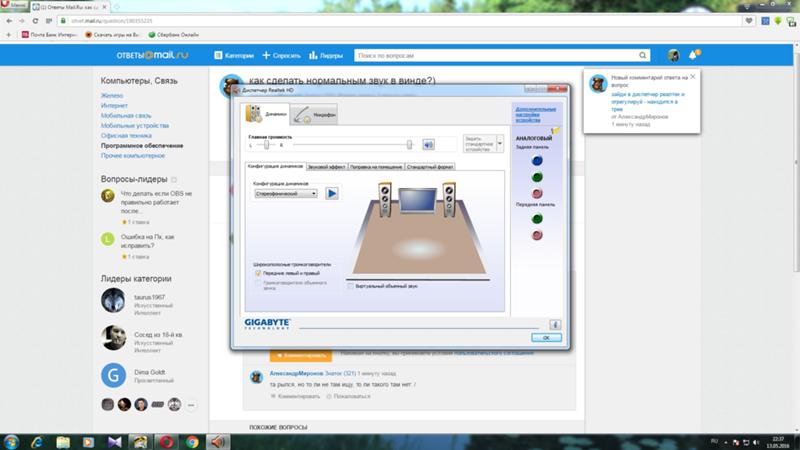Confirm the Realtek dialog with OK
This screenshot has height=450, width=800.
pos(546,338)
